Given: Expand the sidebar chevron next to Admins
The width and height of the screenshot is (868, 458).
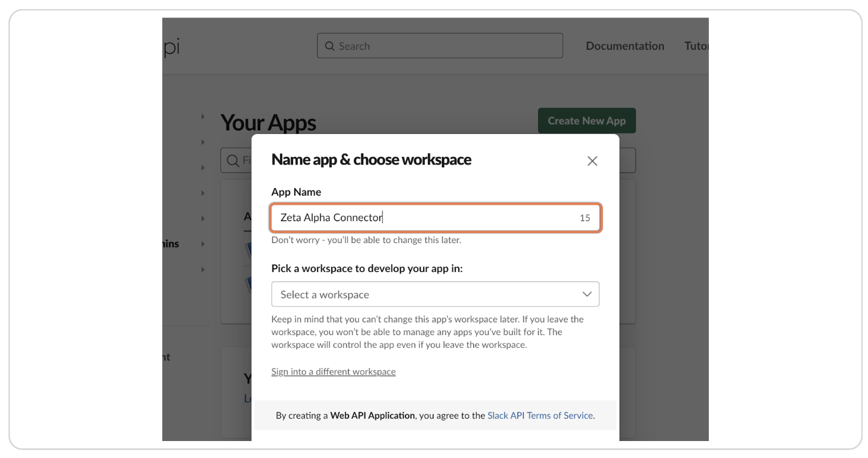Looking at the screenshot, I should tap(203, 244).
